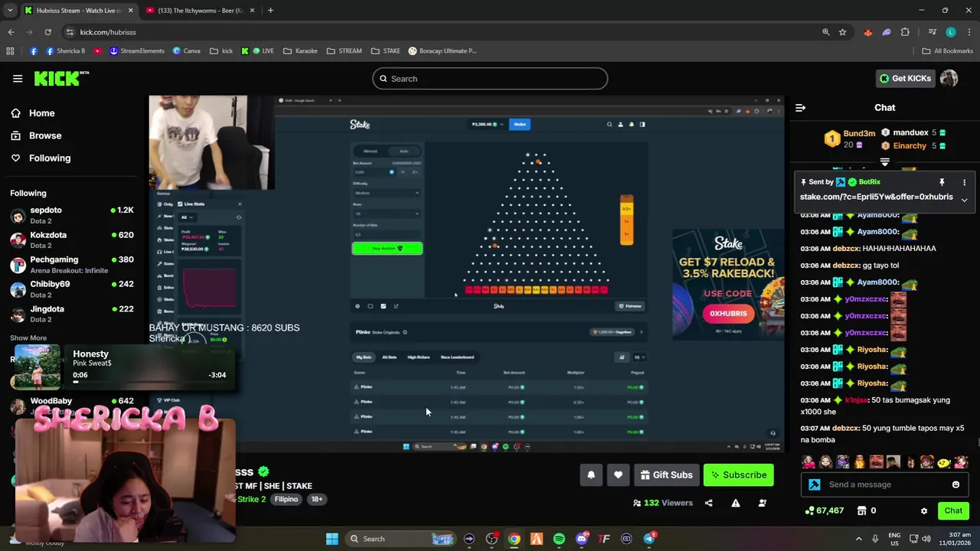Select the Hubrisss Stream browser tab

pyautogui.click(x=77, y=11)
